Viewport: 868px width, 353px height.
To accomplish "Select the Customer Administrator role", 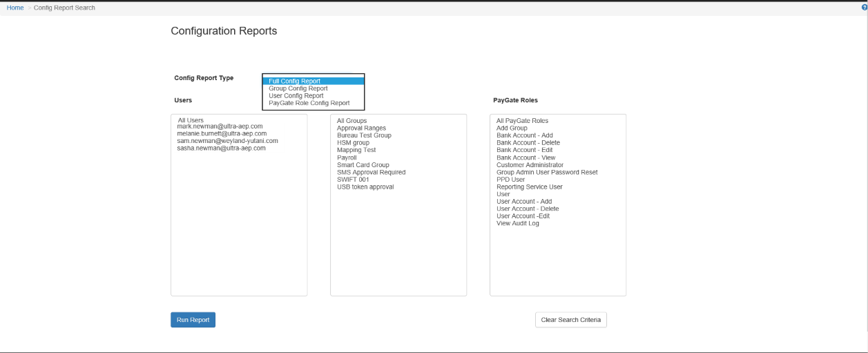I will click(x=530, y=165).
